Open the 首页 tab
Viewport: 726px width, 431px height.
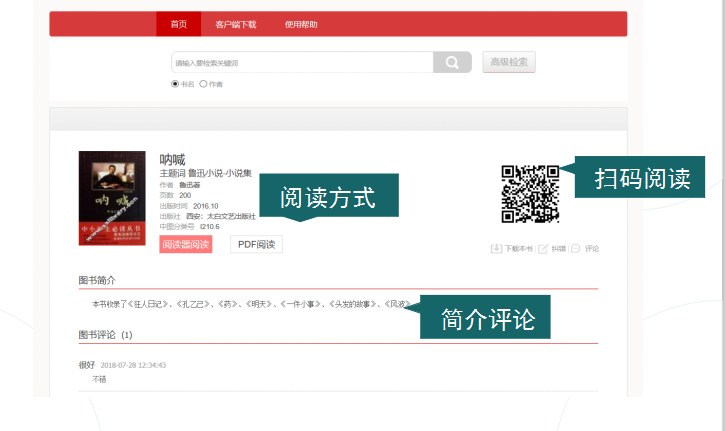coord(178,24)
